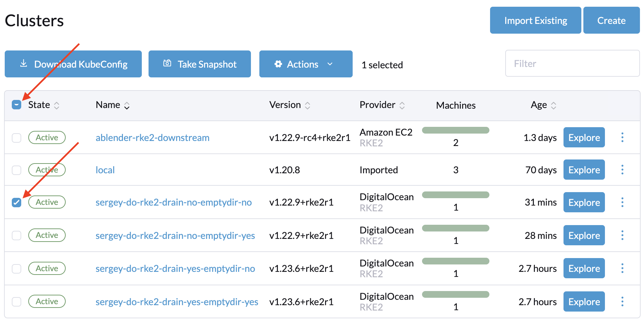Click version v1.22.9-rc4+rke2r1 cell

click(x=310, y=138)
